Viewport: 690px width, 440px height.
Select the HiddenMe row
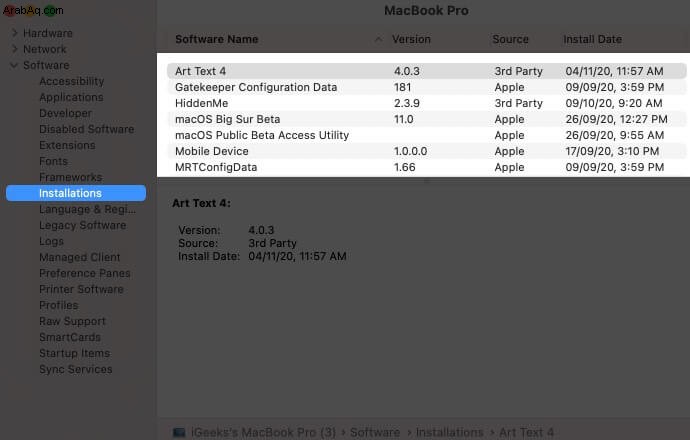426,103
